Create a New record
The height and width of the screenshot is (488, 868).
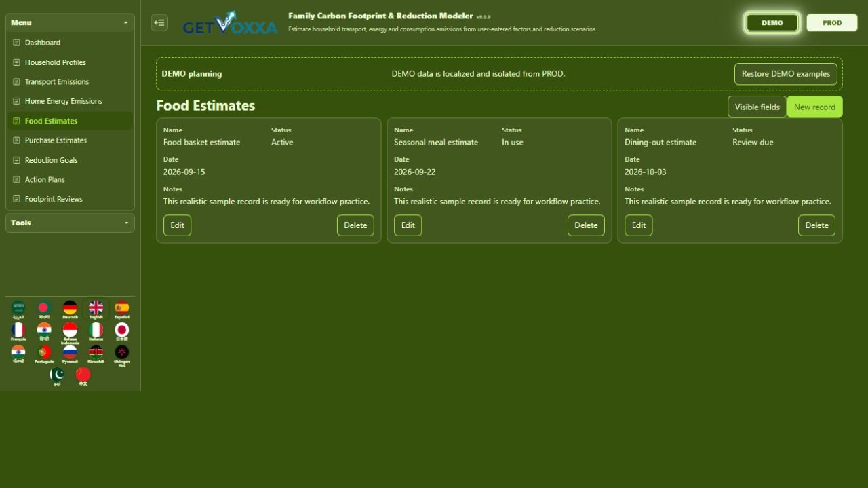[814, 107]
